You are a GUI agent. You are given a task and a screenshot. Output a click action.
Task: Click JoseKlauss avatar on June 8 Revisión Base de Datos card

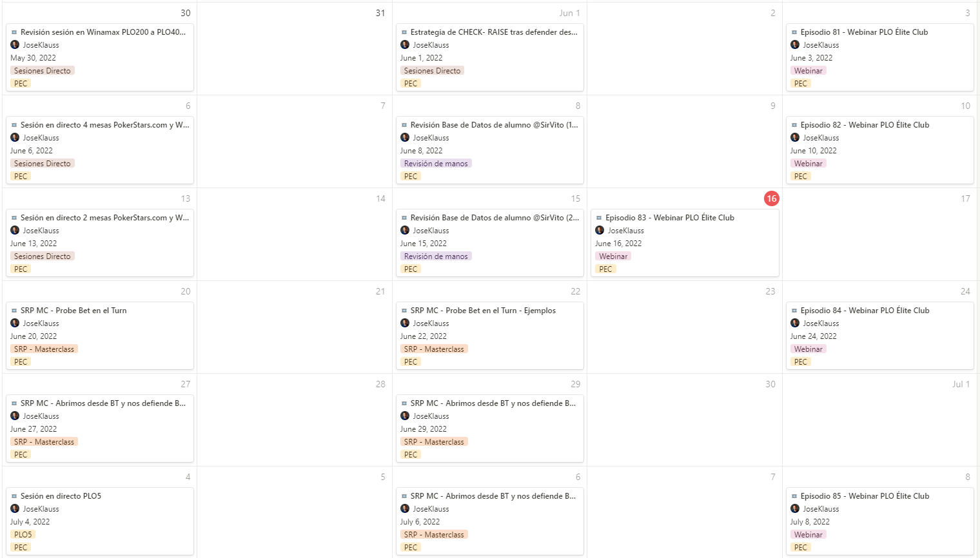click(x=405, y=138)
